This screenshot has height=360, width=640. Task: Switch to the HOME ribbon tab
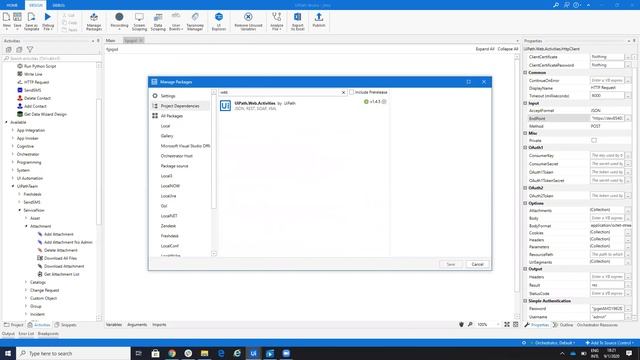pos(12,5)
